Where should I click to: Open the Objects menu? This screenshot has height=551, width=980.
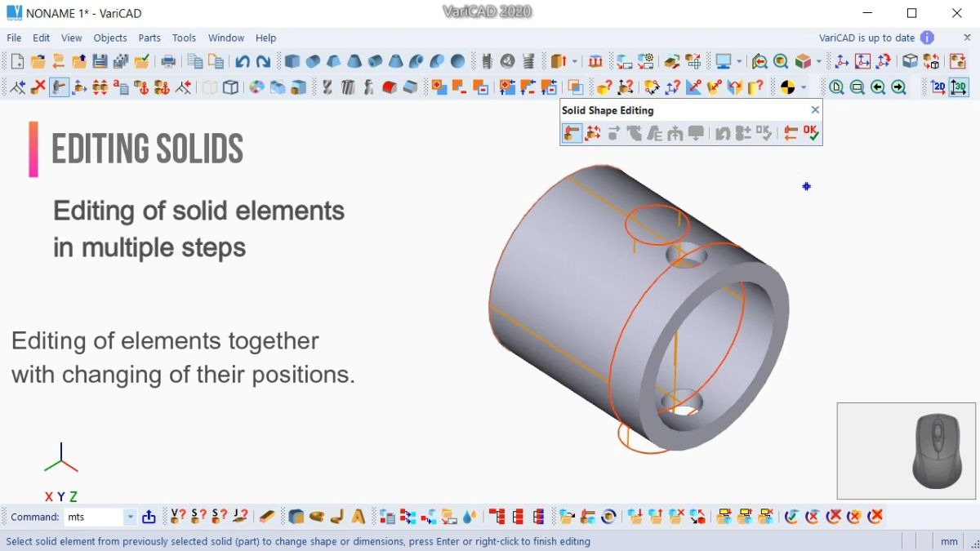point(110,38)
